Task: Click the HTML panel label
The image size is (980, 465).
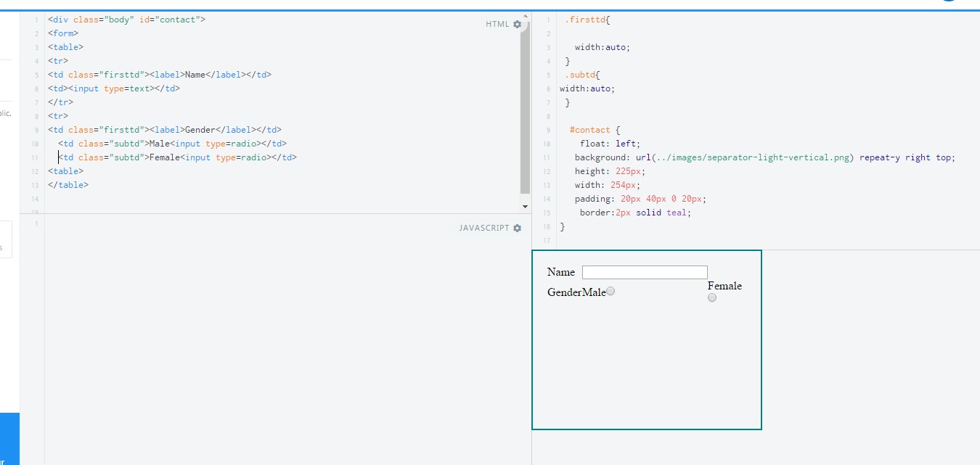Action: click(496, 24)
